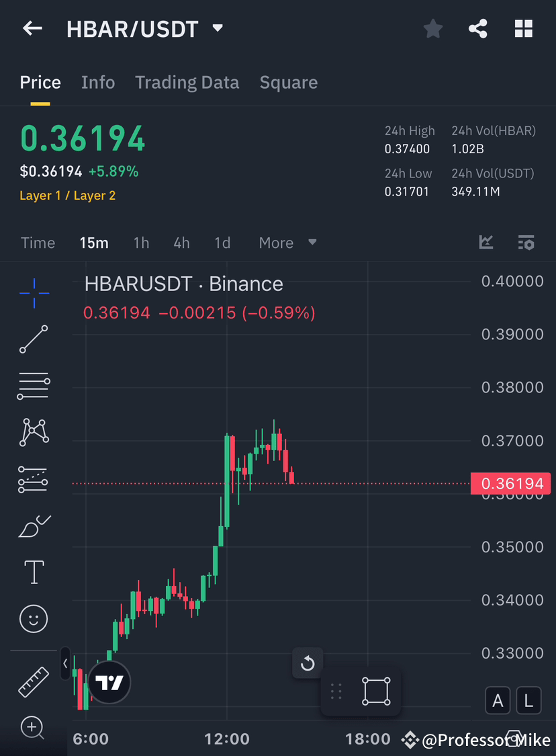
Task: Toggle HBAR/USDT as a favorite
Action: [432, 28]
